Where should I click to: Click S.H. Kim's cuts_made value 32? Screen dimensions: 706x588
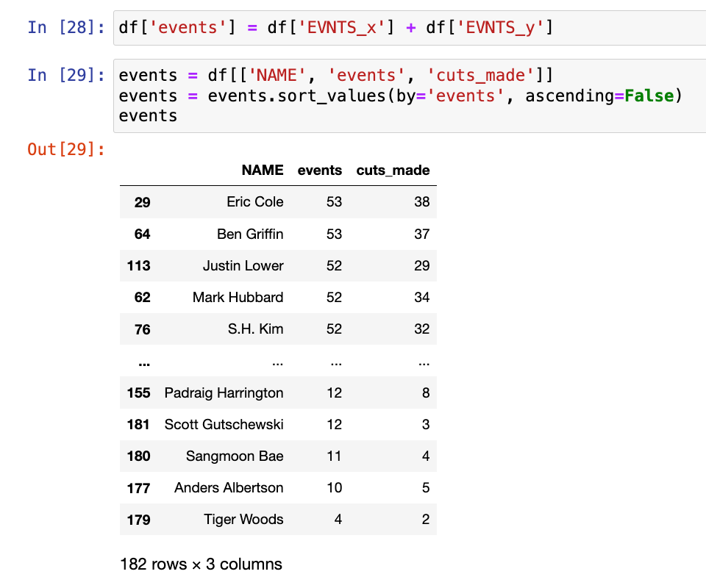(x=422, y=329)
